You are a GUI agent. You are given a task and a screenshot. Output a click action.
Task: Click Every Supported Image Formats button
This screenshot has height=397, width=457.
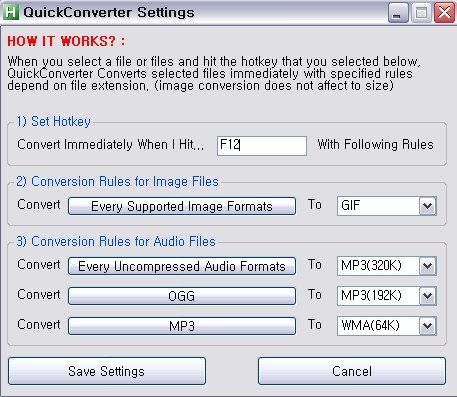(x=182, y=206)
